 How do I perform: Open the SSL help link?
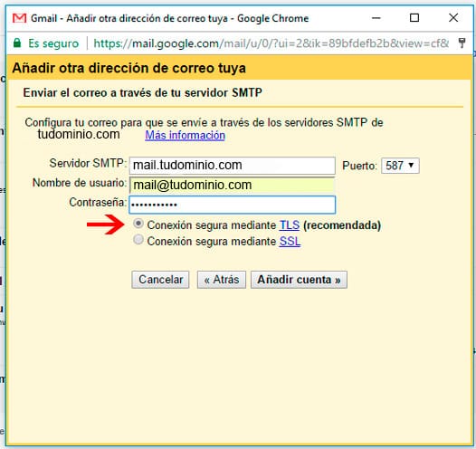[x=290, y=242]
